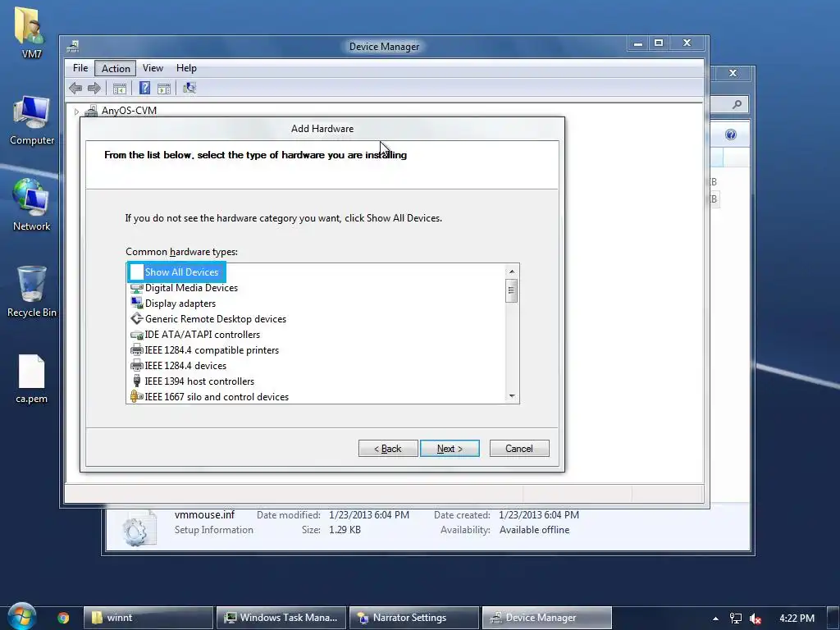Switch to Windows Task Manager on taskbar
The width and height of the screenshot is (840, 630).
click(x=281, y=618)
